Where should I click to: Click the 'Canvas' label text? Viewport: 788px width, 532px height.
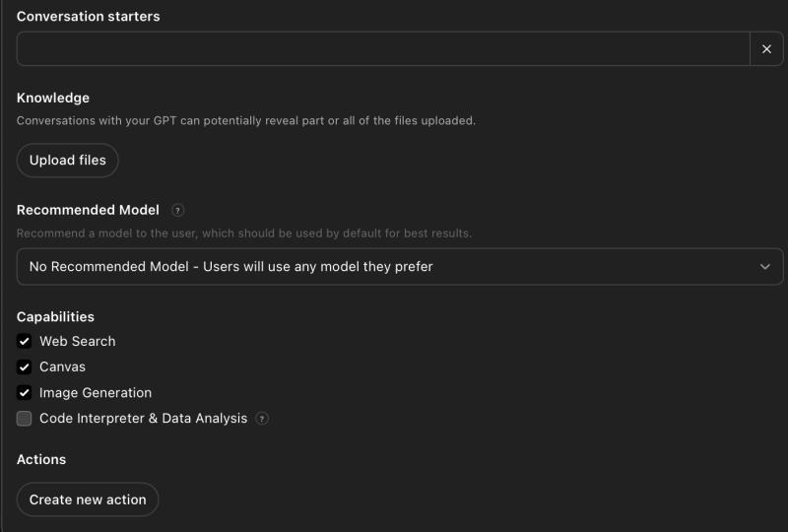(x=63, y=367)
